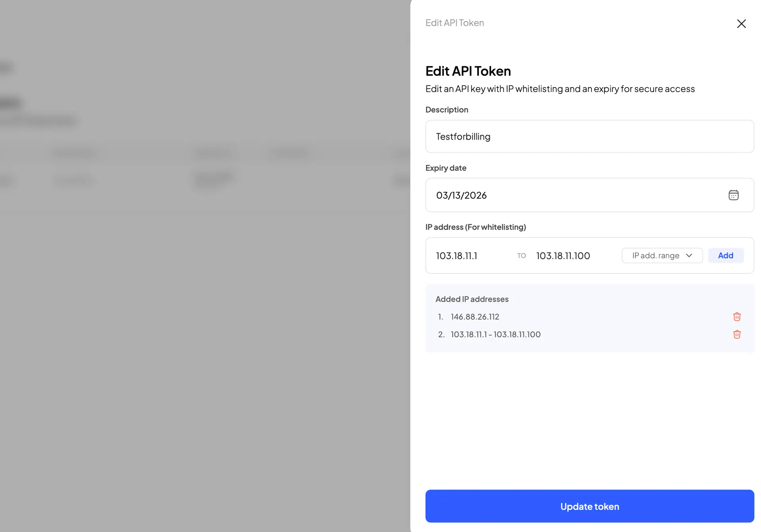Expand the chevron next to IP add. range

[x=690, y=256]
